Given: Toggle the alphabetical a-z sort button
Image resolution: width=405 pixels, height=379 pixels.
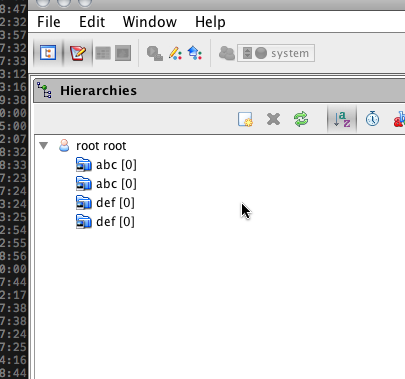Looking at the screenshot, I should pyautogui.click(x=342, y=119).
